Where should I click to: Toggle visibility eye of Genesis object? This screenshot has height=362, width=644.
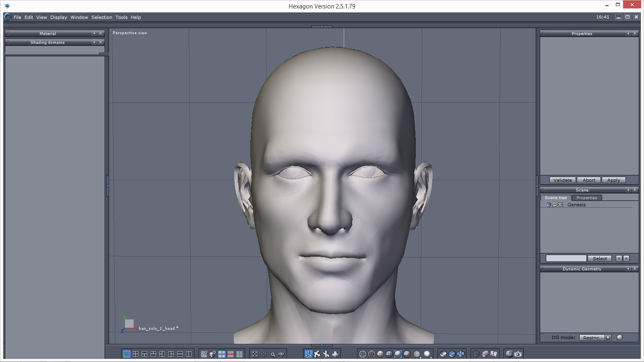[x=560, y=205]
